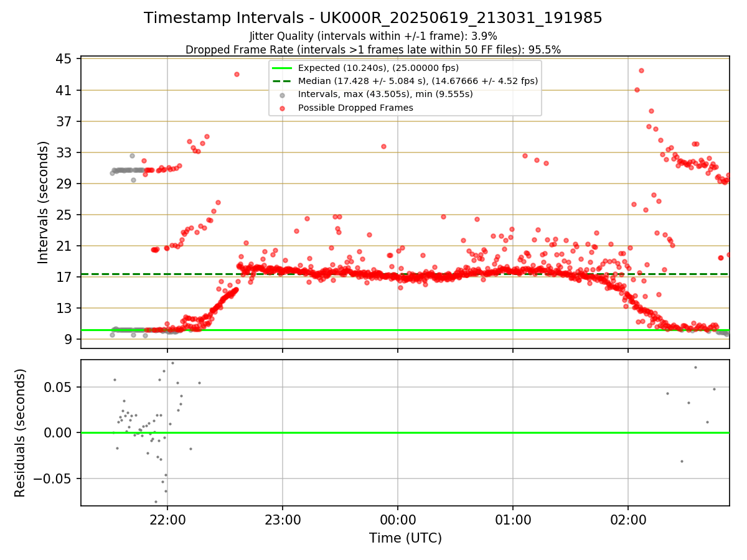
Task: Click the '00:00' x-axis tick label
Action: (398, 520)
